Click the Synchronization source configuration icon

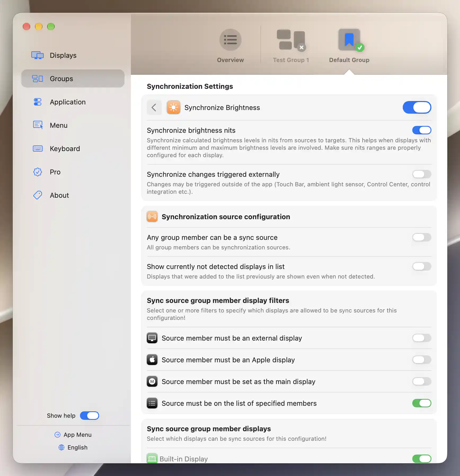point(152,217)
